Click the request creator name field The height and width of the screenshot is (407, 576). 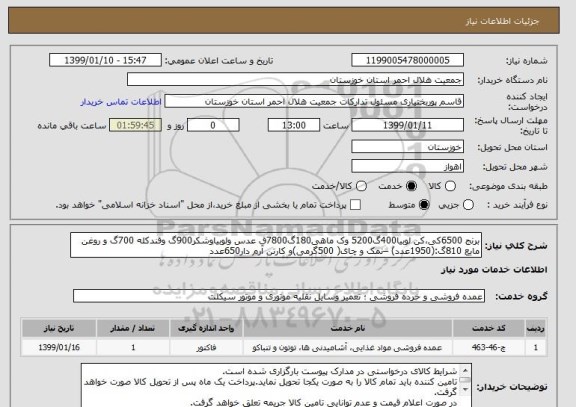tap(314, 101)
